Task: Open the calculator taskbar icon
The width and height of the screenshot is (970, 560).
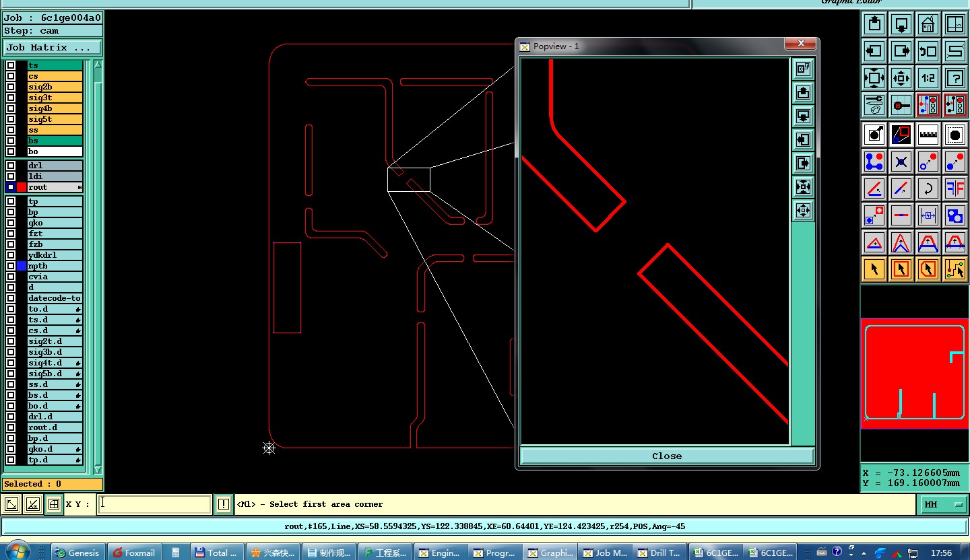Action: pyautogui.click(x=175, y=553)
